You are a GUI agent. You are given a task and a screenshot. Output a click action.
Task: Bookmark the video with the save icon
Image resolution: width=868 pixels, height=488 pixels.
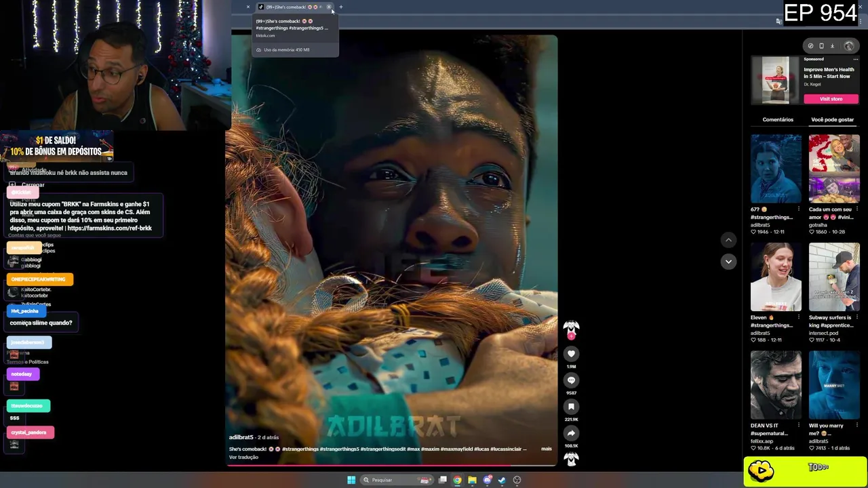pos(571,407)
